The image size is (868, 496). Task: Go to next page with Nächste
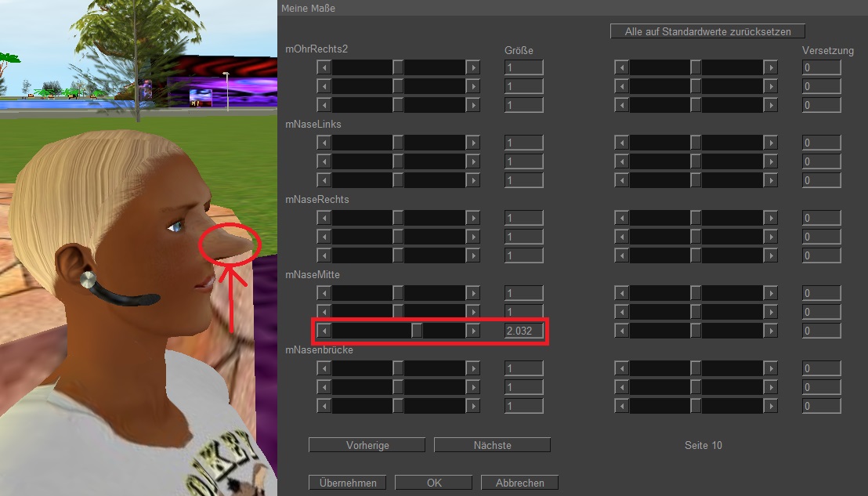point(492,445)
